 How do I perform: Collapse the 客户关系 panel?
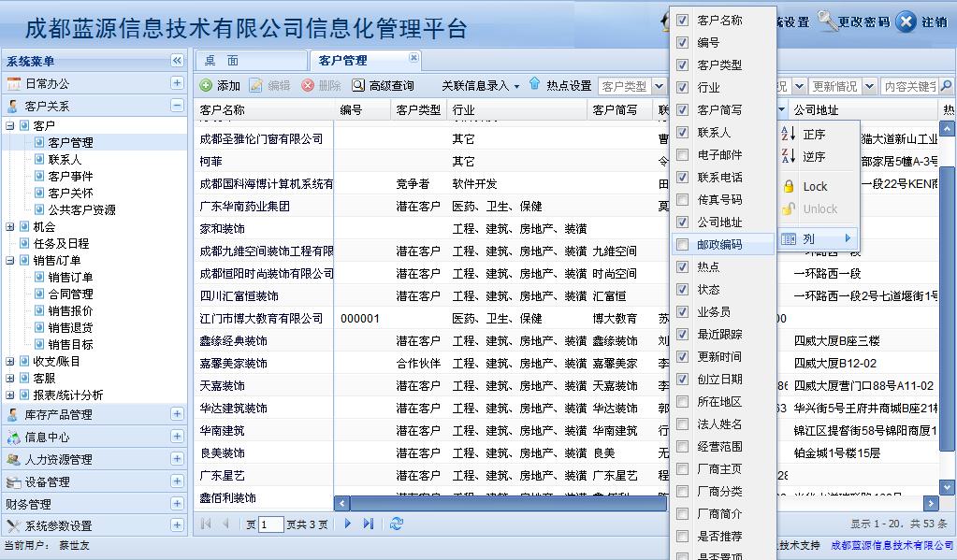177,106
